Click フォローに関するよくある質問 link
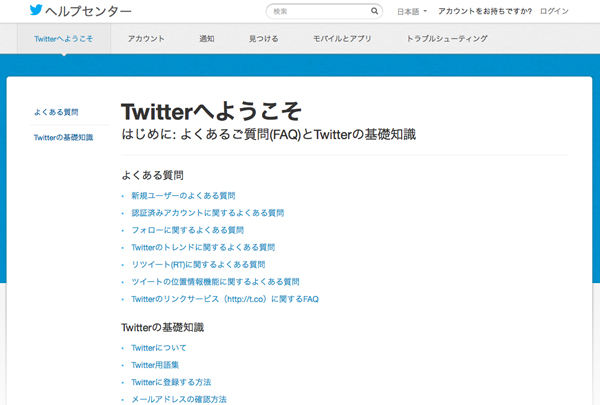Screen dimensions: 600x405 click(x=187, y=230)
